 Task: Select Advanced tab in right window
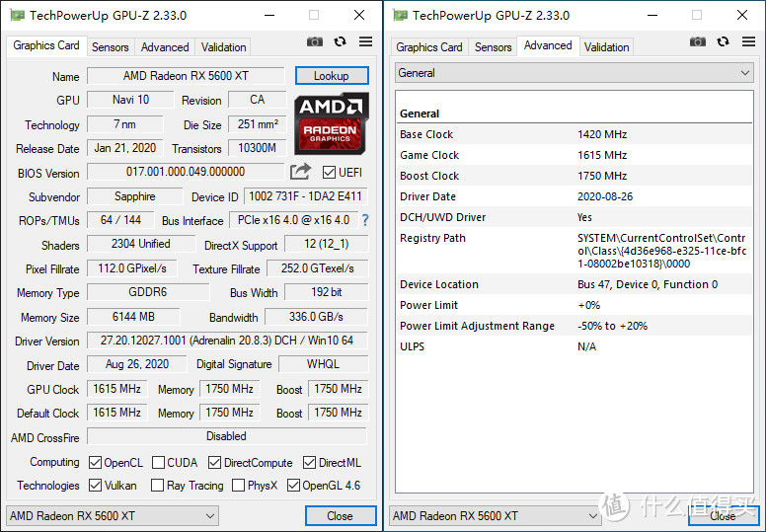(x=548, y=45)
